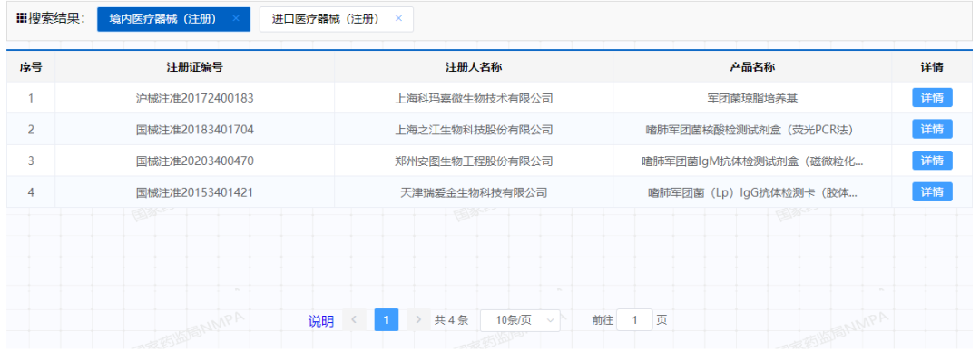Click row number 2 cell

31,130
